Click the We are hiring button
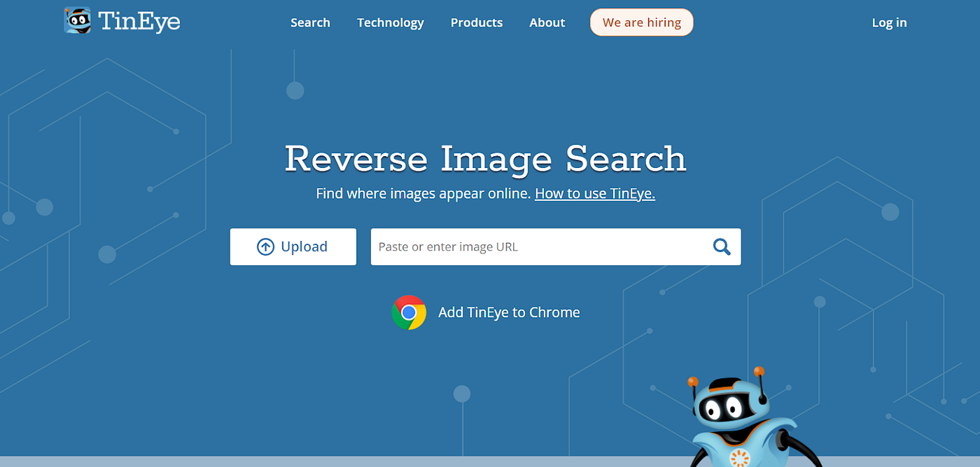This screenshot has width=980, height=467. pos(641,22)
